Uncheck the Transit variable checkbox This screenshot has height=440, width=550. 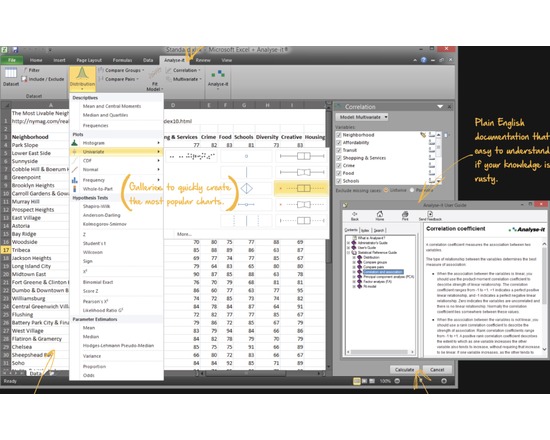pyautogui.click(x=339, y=150)
